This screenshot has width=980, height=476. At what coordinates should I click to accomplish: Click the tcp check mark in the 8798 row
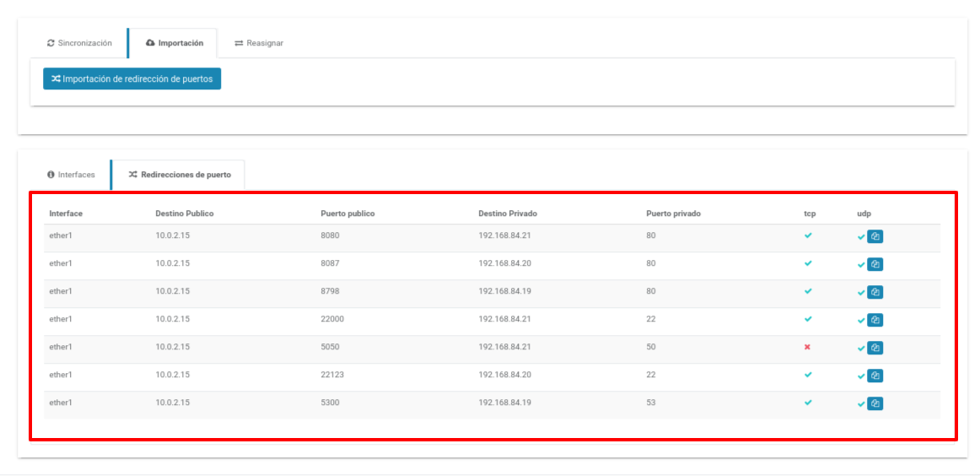click(808, 291)
